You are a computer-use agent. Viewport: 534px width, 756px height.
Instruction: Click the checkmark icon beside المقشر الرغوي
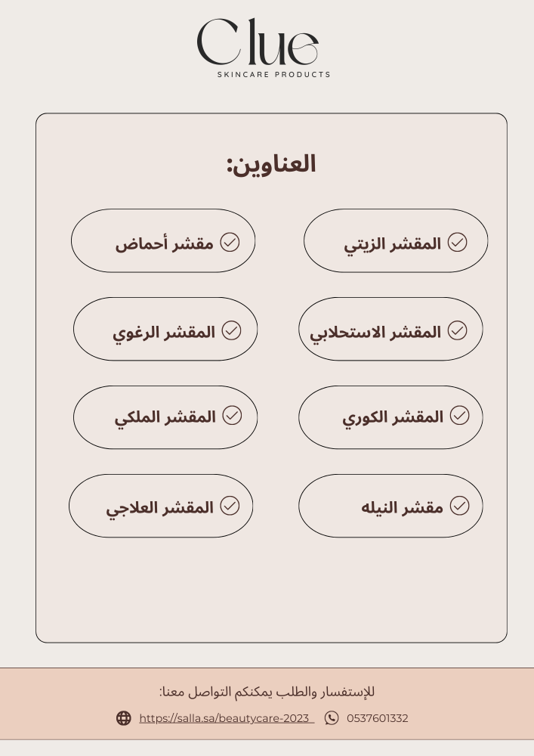pyautogui.click(x=231, y=330)
